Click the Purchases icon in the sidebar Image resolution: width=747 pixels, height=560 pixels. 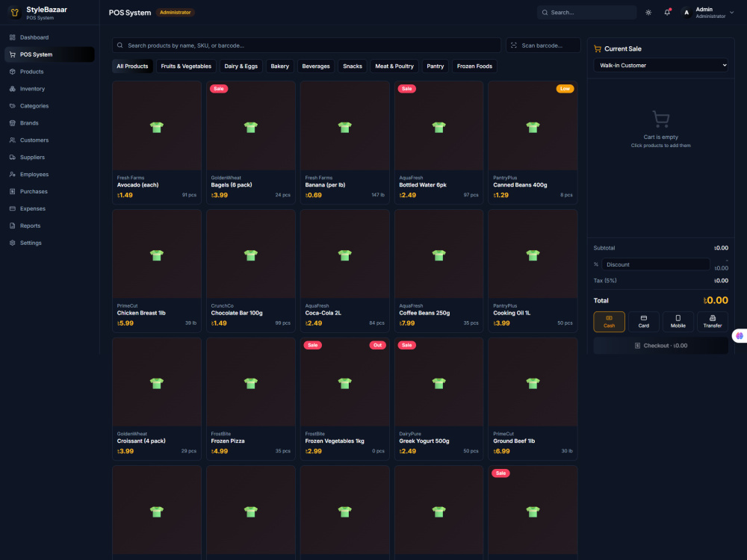13,191
